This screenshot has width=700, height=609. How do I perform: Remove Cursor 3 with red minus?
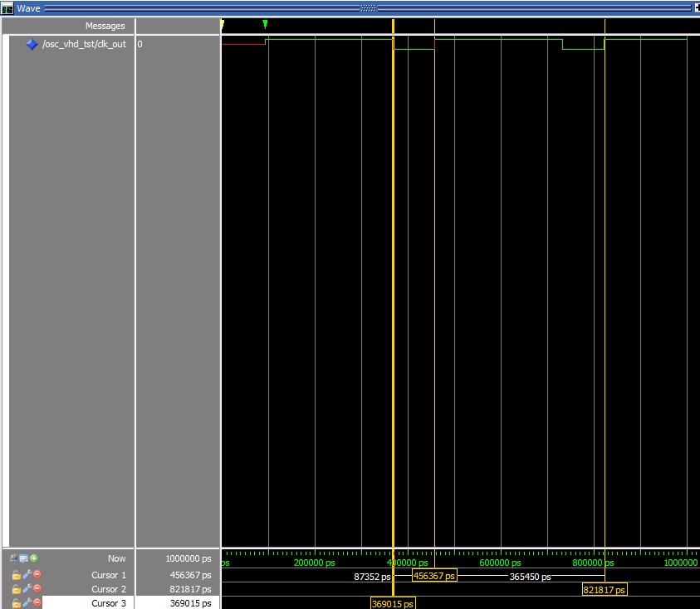click(x=37, y=602)
